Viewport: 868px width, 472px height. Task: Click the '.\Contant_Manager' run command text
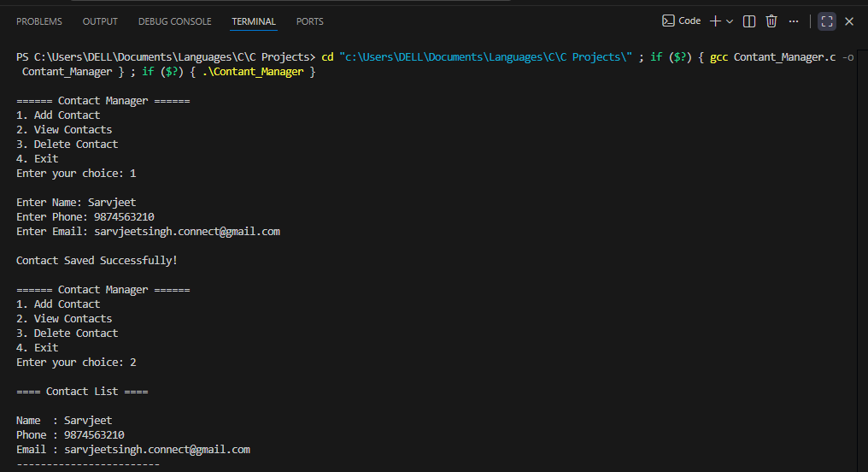coord(253,72)
